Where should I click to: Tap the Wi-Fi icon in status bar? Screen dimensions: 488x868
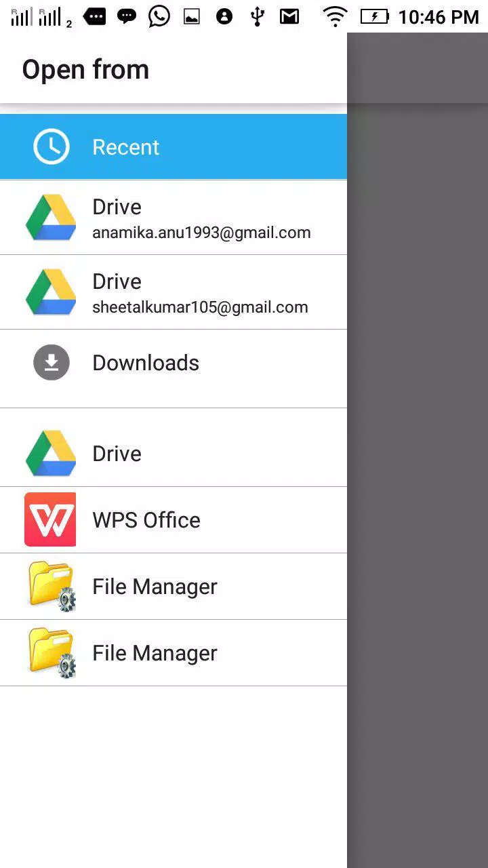tap(335, 16)
